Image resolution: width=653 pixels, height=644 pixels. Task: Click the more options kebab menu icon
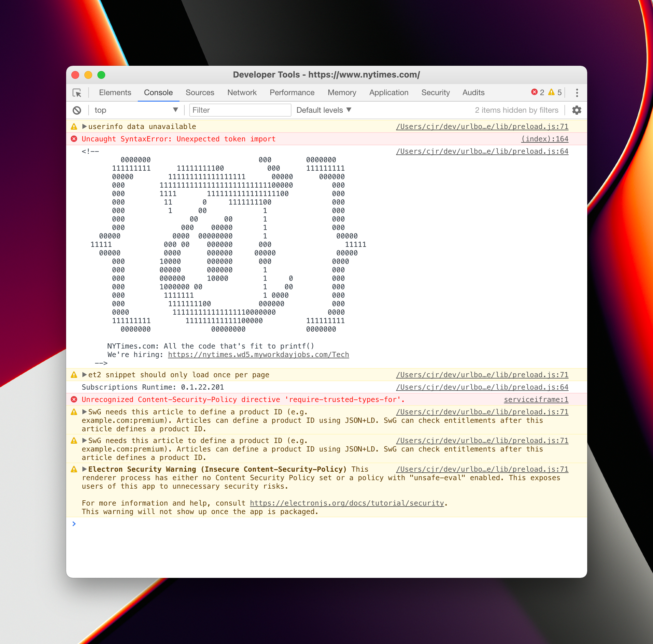point(577,93)
